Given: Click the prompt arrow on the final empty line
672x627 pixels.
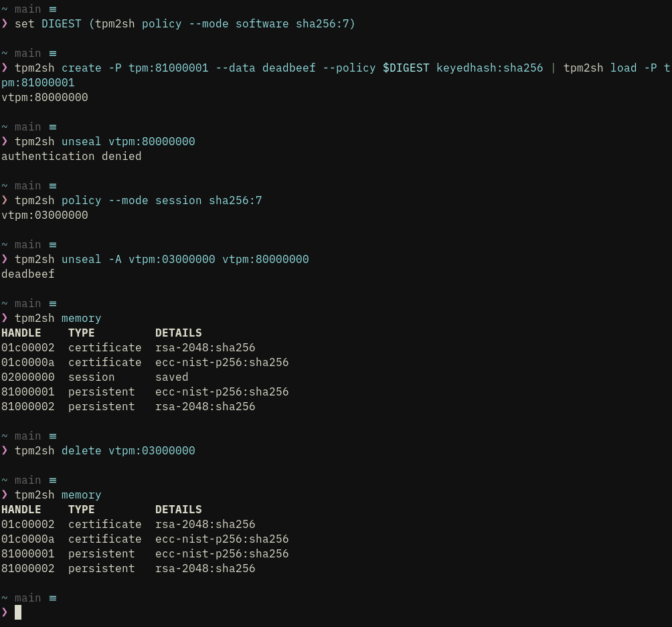Looking at the screenshot, I should point(5,612).
